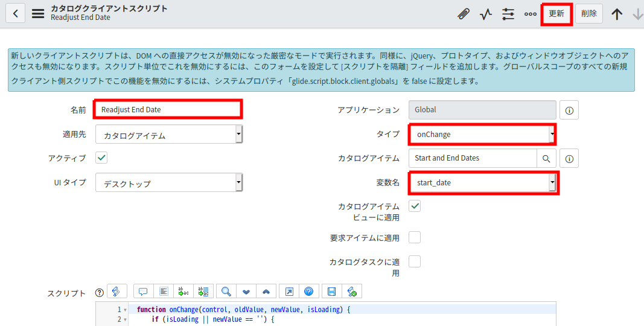Collapse code fold at script line 1
644x326 pixels.
click(126, 310)
